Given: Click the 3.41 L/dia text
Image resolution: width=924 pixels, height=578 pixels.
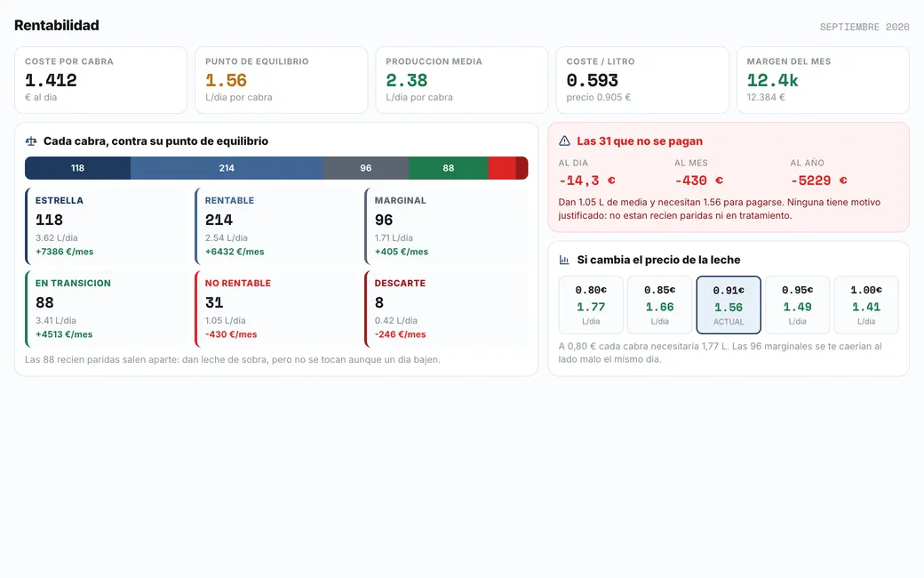Looking at the screenshot, I should point(56,320).
